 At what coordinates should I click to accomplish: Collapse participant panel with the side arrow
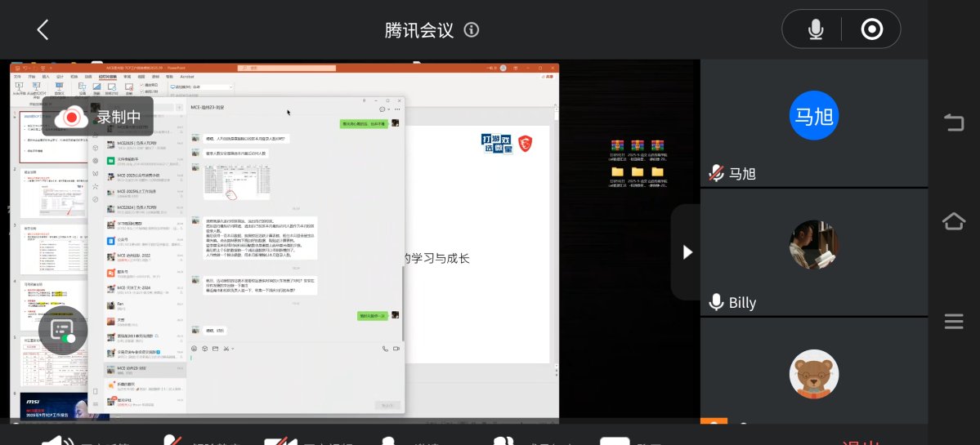pos(687,252)
